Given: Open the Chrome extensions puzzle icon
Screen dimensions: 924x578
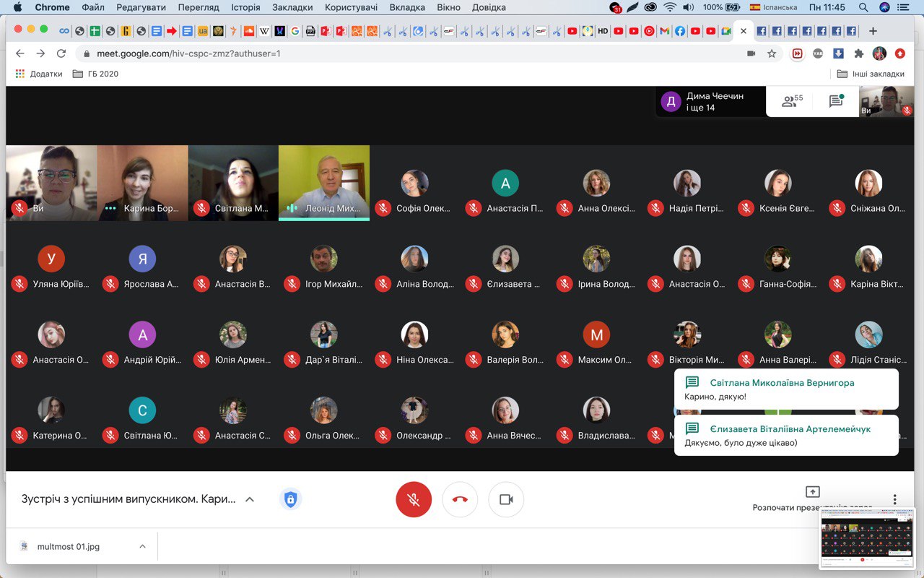Looking at the screenshot, I should pos(858,53).
